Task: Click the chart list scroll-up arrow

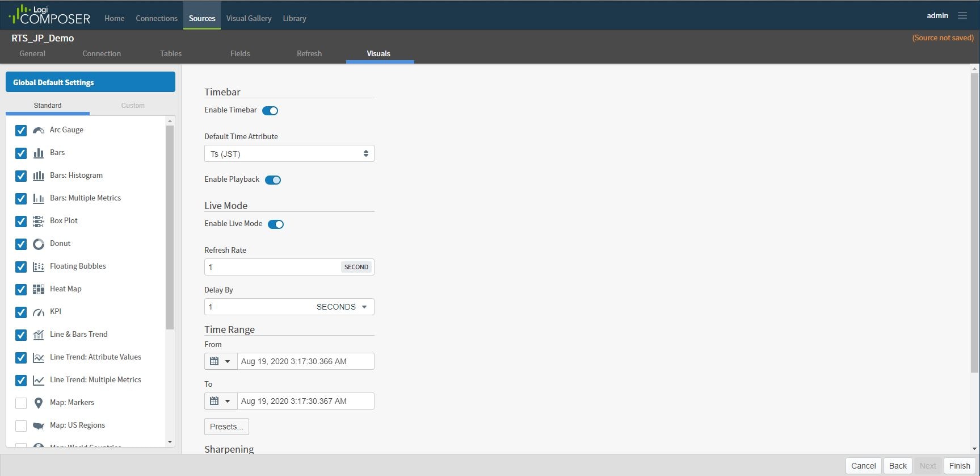Action: click(x=170, y=121)
